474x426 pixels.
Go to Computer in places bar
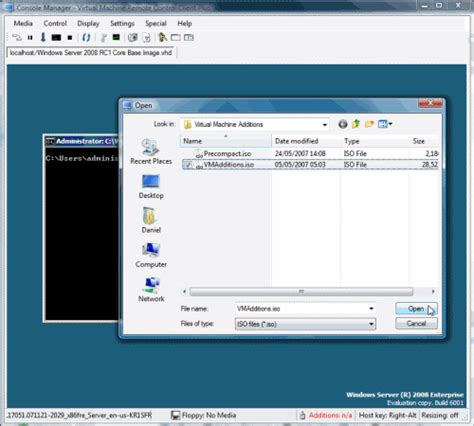click(x=151, y=255)
